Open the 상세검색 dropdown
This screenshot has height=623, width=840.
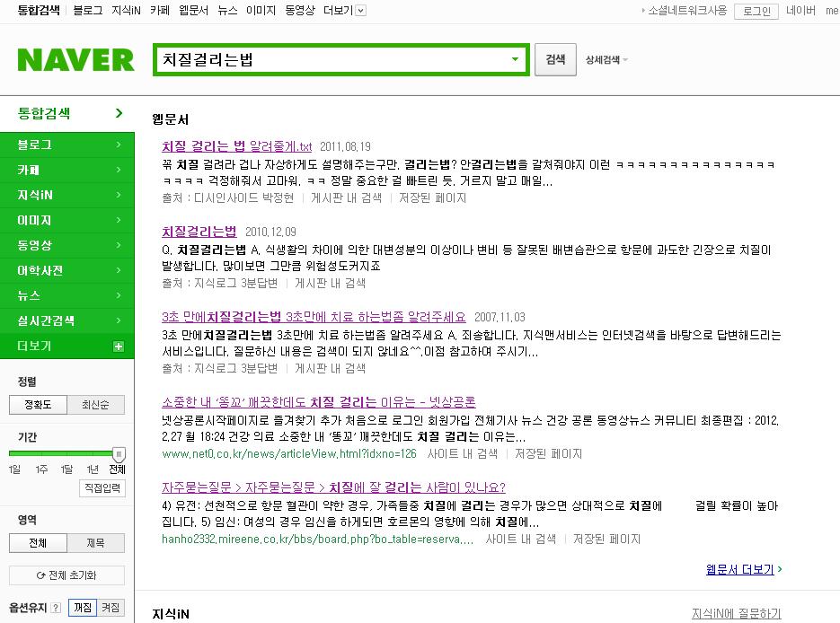pyautogui.click(x=606, y=60)
